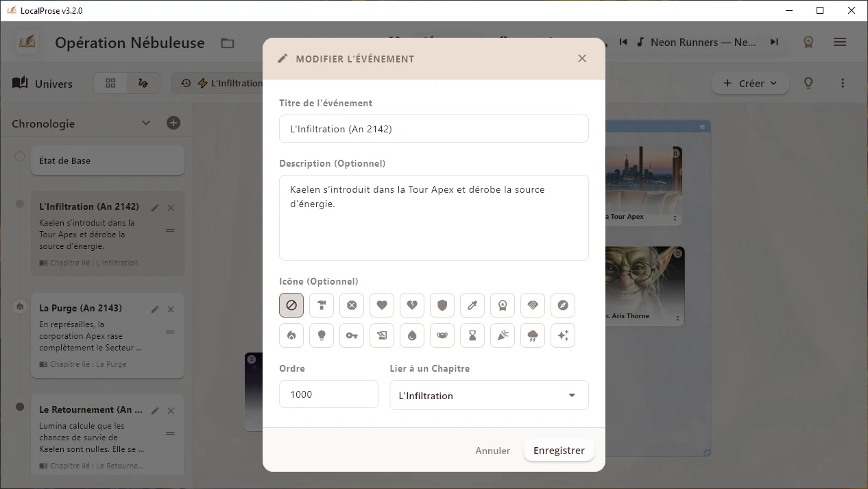Image resolution: width=868 pixels, height=489 pixels.
Task: Click the La Purge flame timeline marker
Action: click(x=20, y=307)
